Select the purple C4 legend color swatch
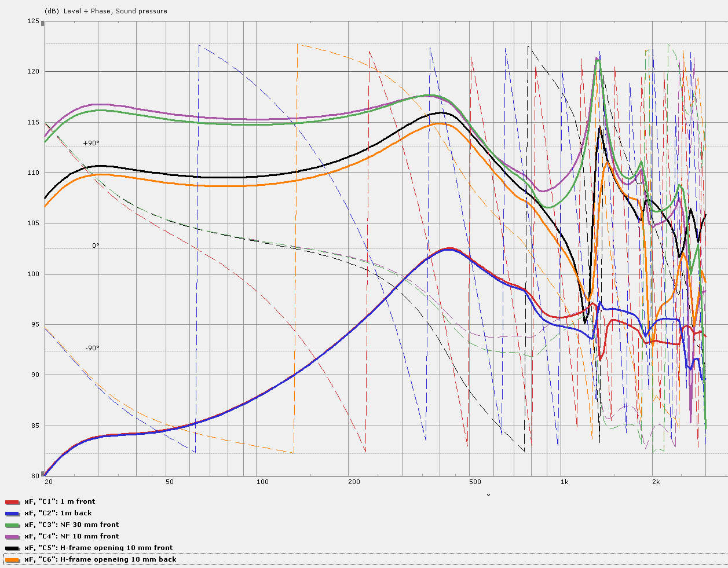The height and width of the screenshot is (568, 728). pyautogui.click(x=13, y=537)
